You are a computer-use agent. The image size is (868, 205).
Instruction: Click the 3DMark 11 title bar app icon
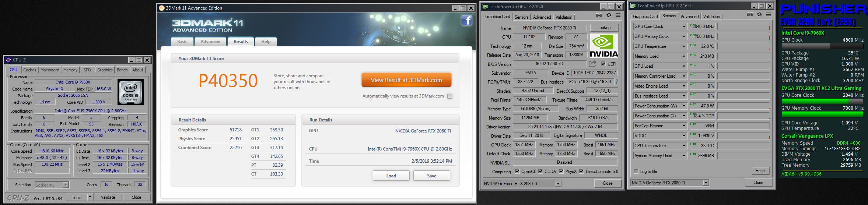[x=161, y=8]
